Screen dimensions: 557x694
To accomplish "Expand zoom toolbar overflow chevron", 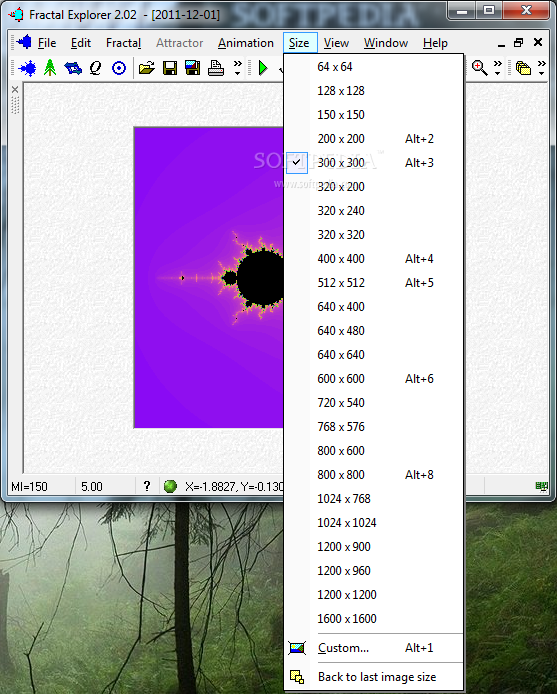I will (498, 68).
